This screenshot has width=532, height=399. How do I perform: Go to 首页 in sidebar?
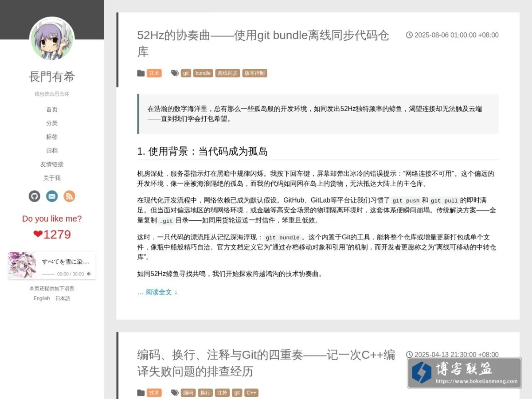52,110
